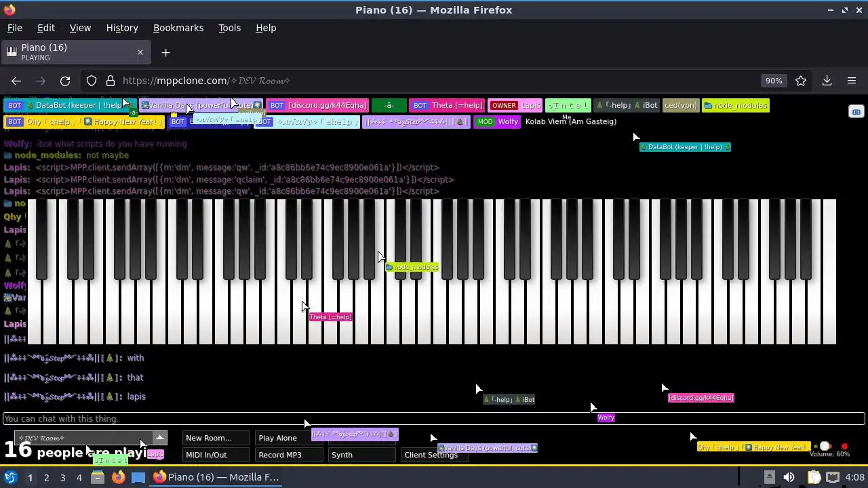The width and height of the screenshot is (868, 488).
Task: Open the system applications menu in taskbar
Action: 10,477
